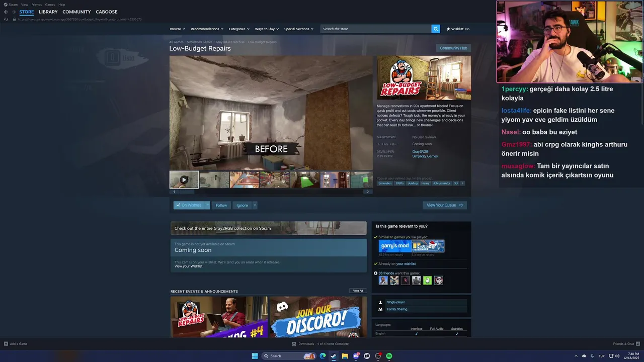
Task: Click the taskbar volume icon
Action: click(617, 356)
